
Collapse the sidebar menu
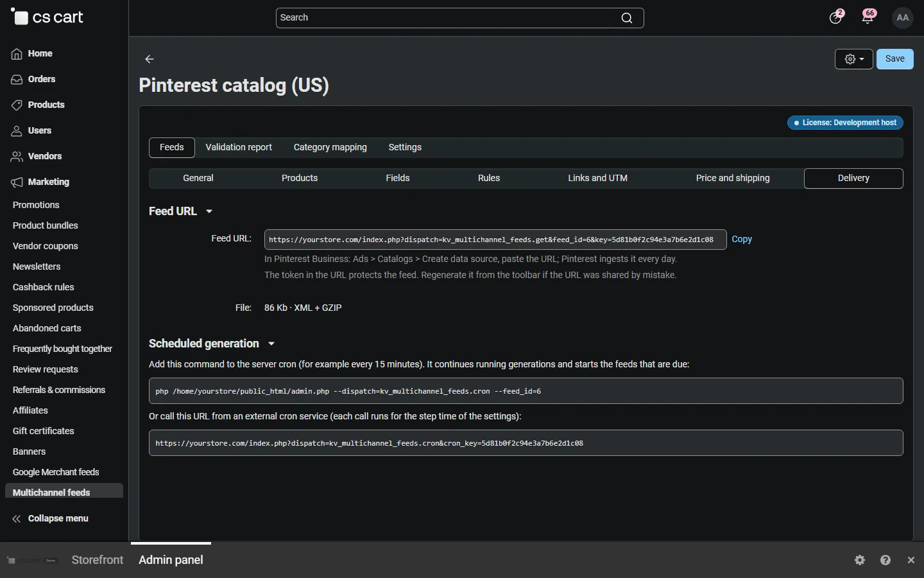pos(50,518)
